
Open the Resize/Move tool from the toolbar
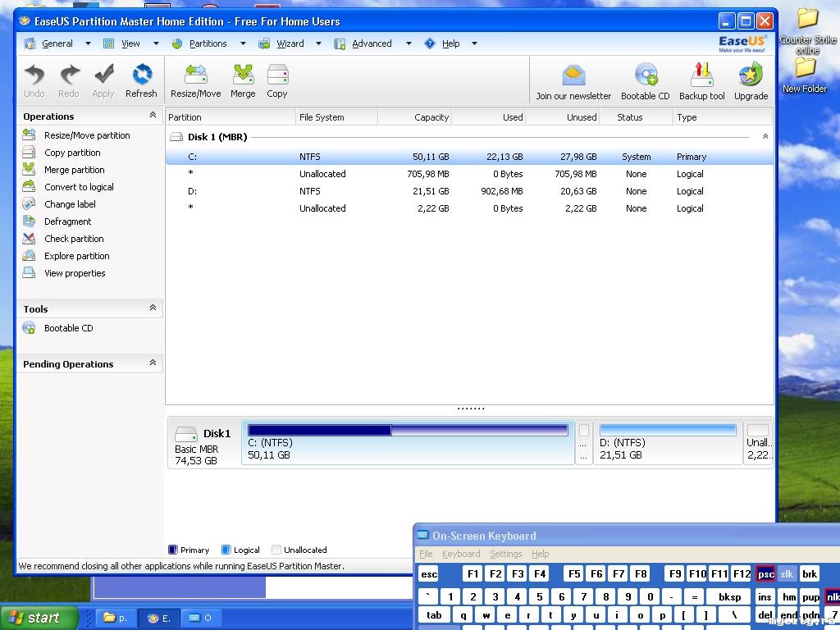point(195,81)
